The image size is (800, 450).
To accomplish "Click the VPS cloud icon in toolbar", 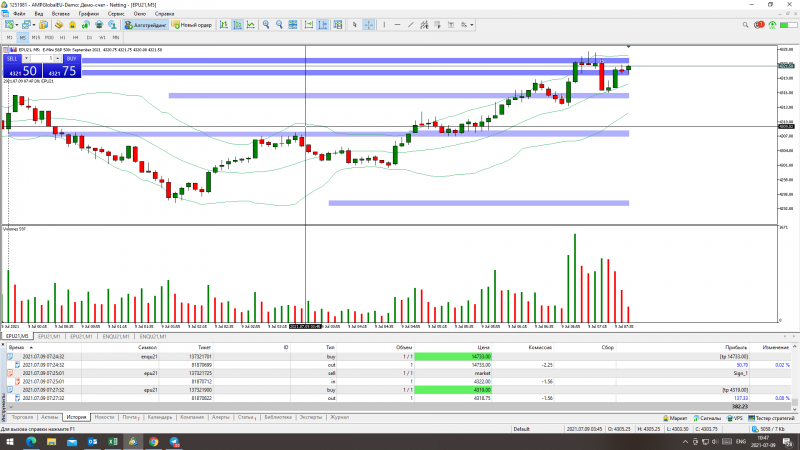I will tap(99, 24).
